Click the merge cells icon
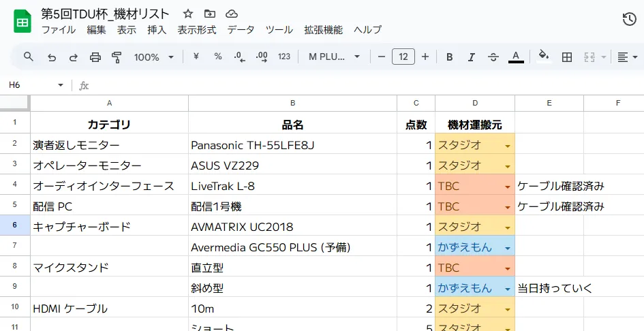Screen dimensions: 644x331 [x=589, y=57]
